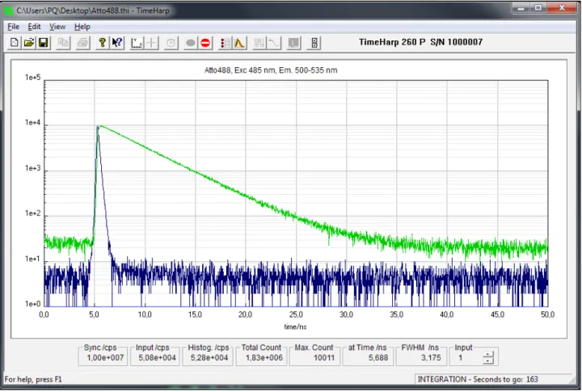This screenshot has height=392, width=582.
Task: Increase Input channel with up arrow
Action: point(488,354)
